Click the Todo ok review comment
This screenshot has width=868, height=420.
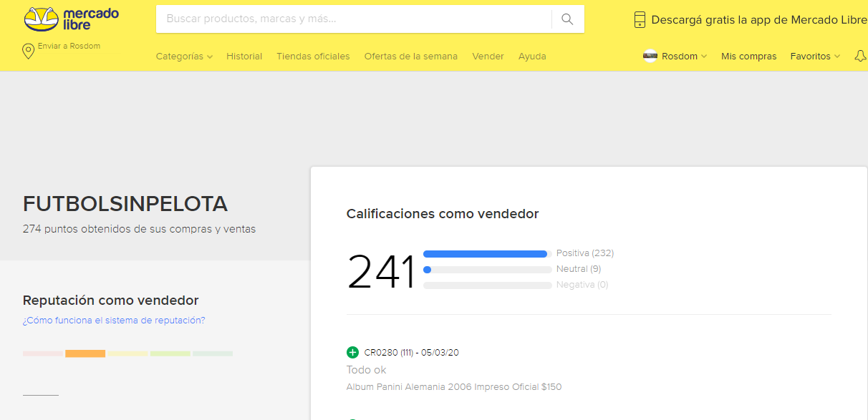coord(367,370)
